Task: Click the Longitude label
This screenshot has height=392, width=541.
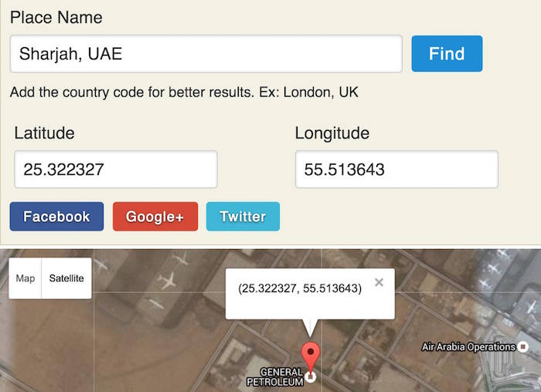Action: (x=332, y=133)
